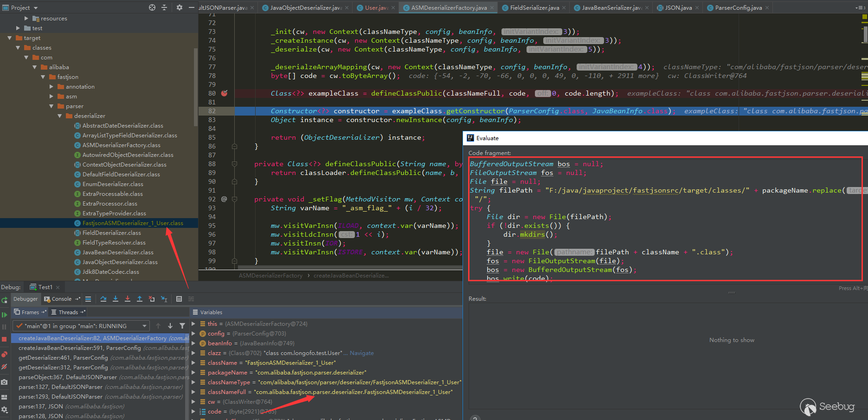The height and width of the screenshot is (420, 868).
Task: Switch to the ParserConfig.java editor tab
Action: pos(738,7)
